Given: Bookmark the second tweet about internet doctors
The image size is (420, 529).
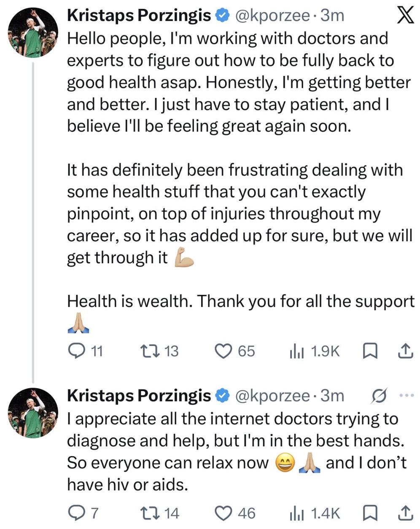Looking at the screenshot, I should point(370,513).
